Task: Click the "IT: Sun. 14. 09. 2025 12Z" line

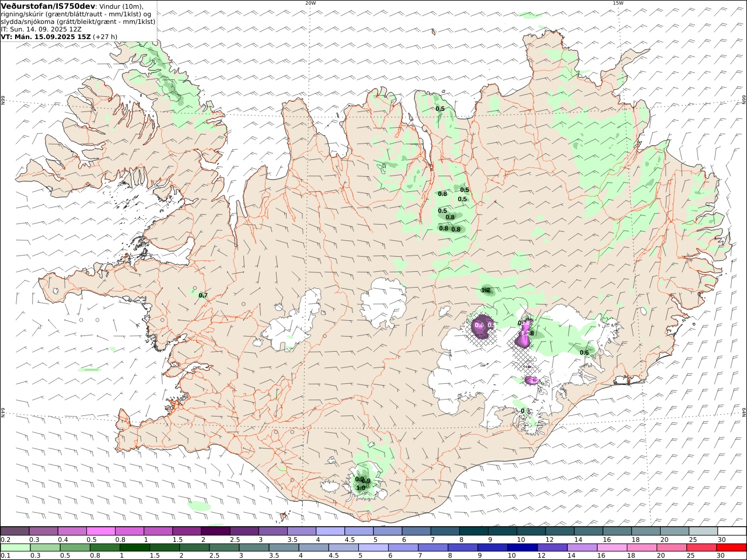Action: pyautogui.click(x=41, y=29)
